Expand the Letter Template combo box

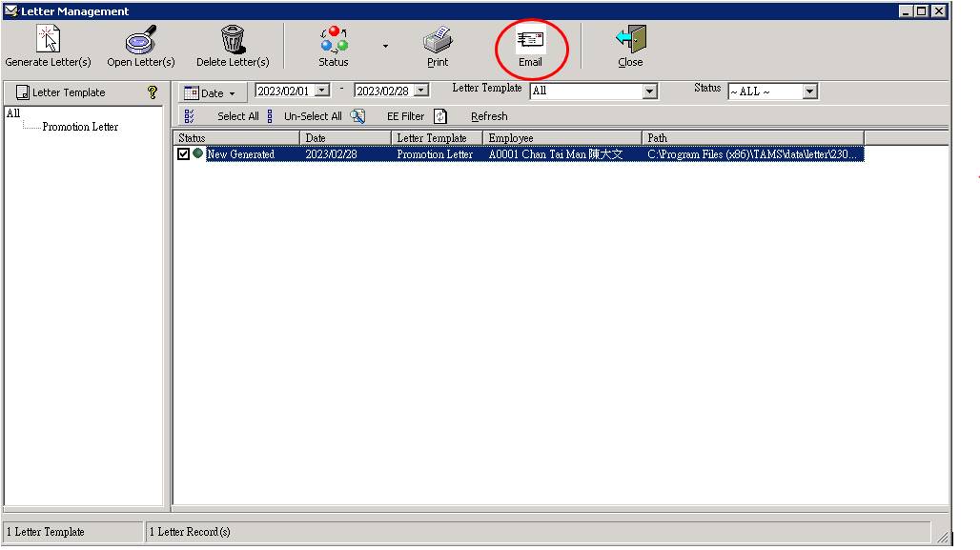(650, 92)
